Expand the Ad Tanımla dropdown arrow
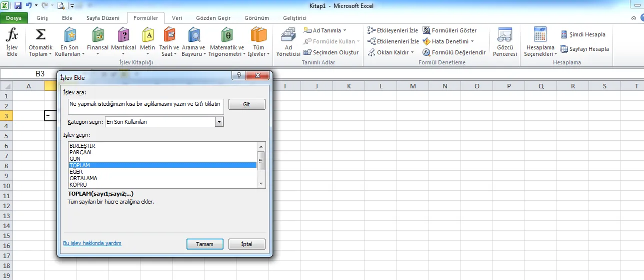 [x=344, y=30]
